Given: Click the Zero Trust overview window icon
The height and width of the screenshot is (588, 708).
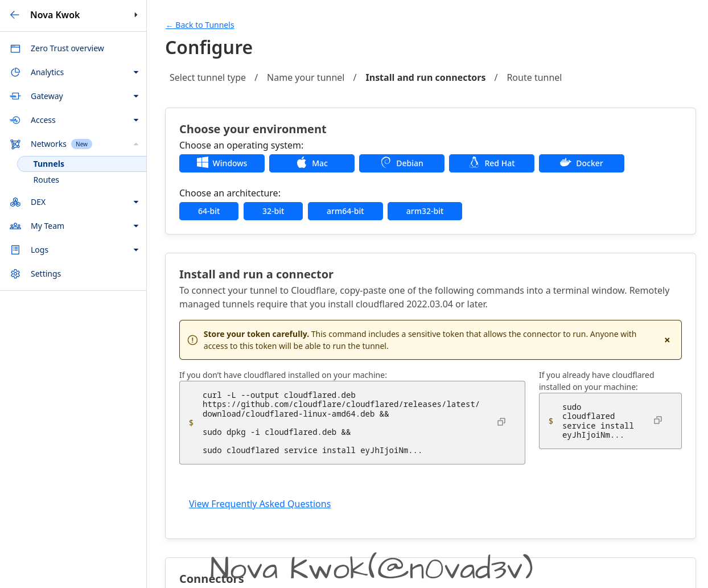Looking at the screenshot, I should pos(15,48).
